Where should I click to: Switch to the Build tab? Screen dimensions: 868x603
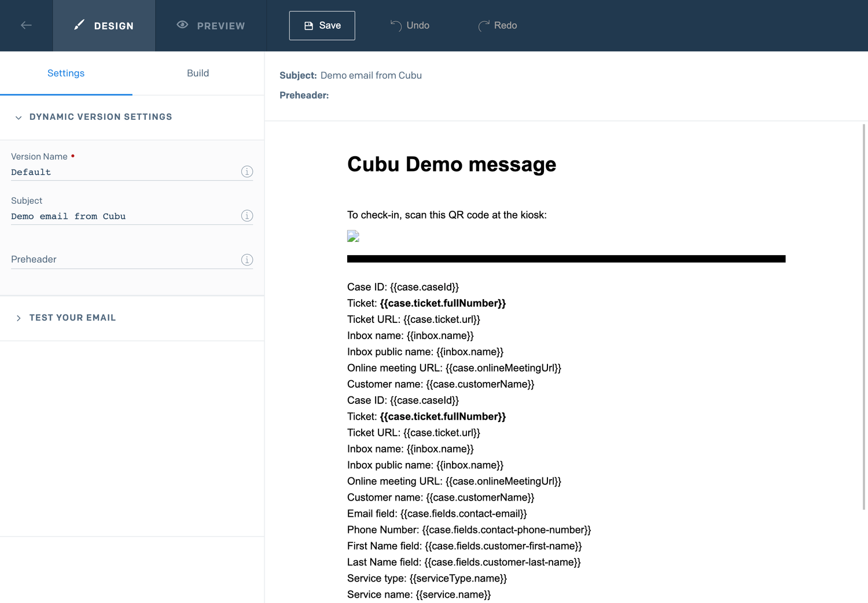[198, 73]
